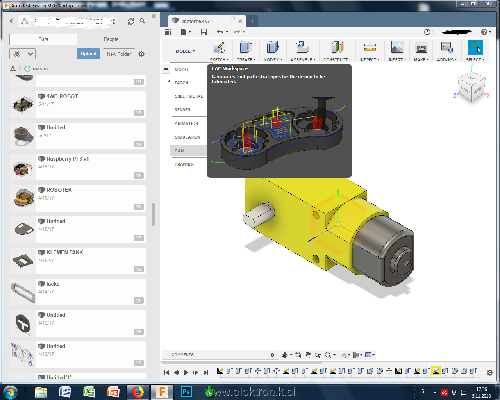This screenshot has width=500, height=400.
Task: Toggle the data panel grid button
Action: [x=168, y=32]
